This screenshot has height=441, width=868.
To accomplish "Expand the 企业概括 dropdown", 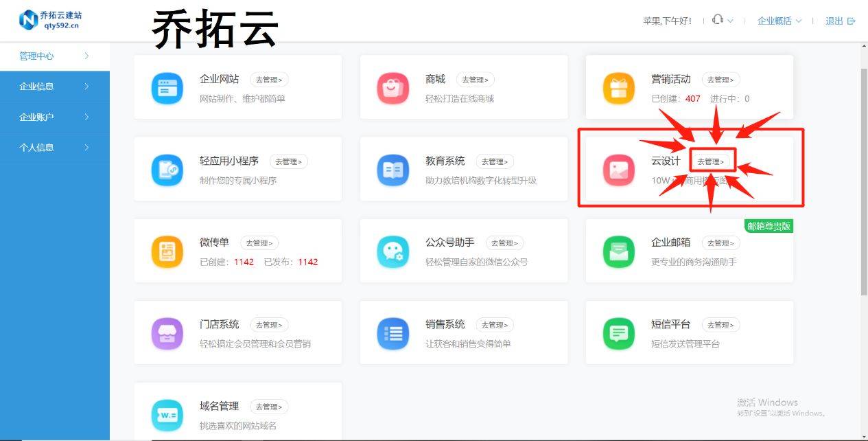I will pos(779,21).
